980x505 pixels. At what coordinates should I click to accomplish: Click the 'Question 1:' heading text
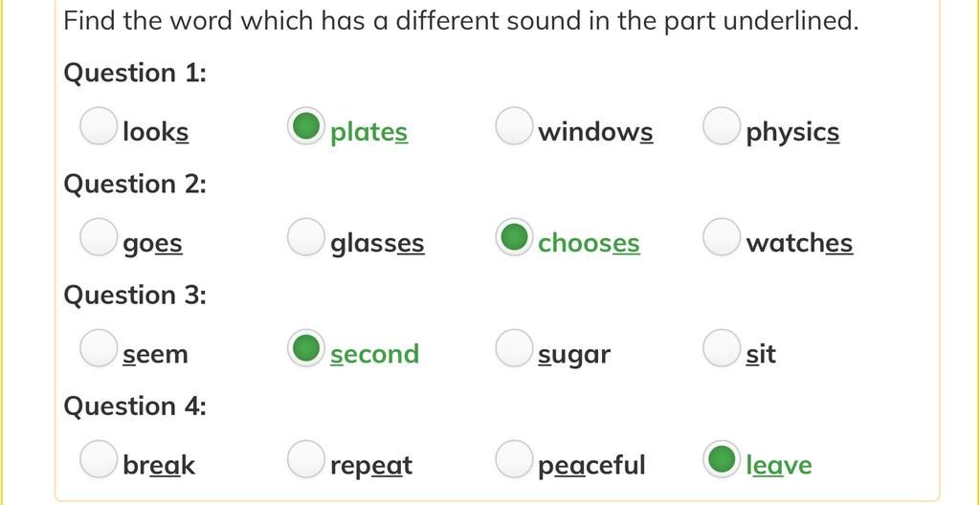coord(135,73)
